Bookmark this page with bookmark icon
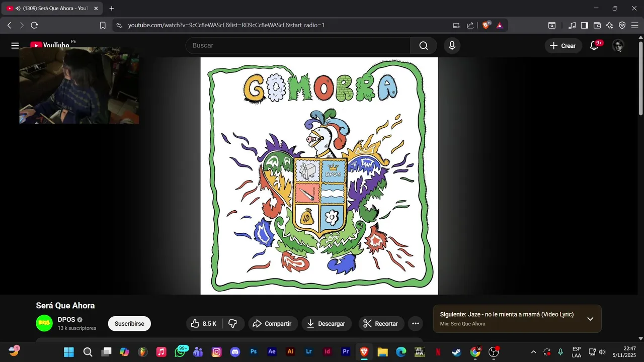644x362 pixels. coord(103,25)
